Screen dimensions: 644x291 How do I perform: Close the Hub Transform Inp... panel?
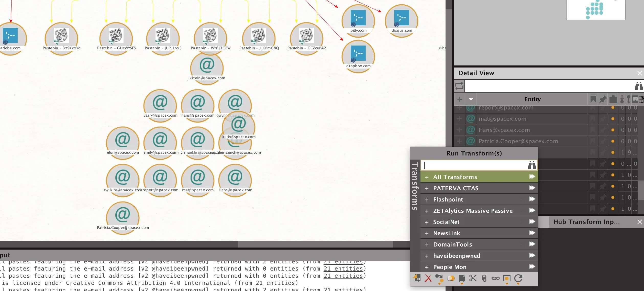(x=640, y=222)
